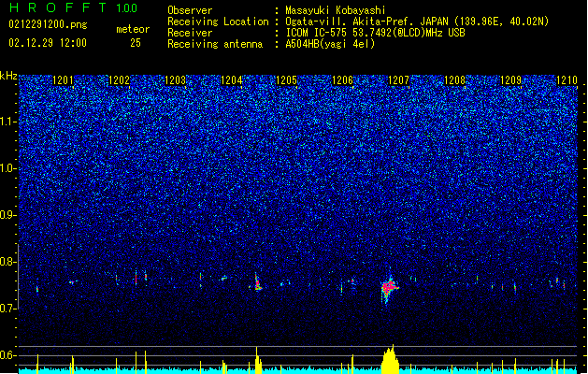The height and width of the screenshot is (374, 588).
Task: Click the kHz axis unit label
Action: pyautogui.click(x=8, y=76)
